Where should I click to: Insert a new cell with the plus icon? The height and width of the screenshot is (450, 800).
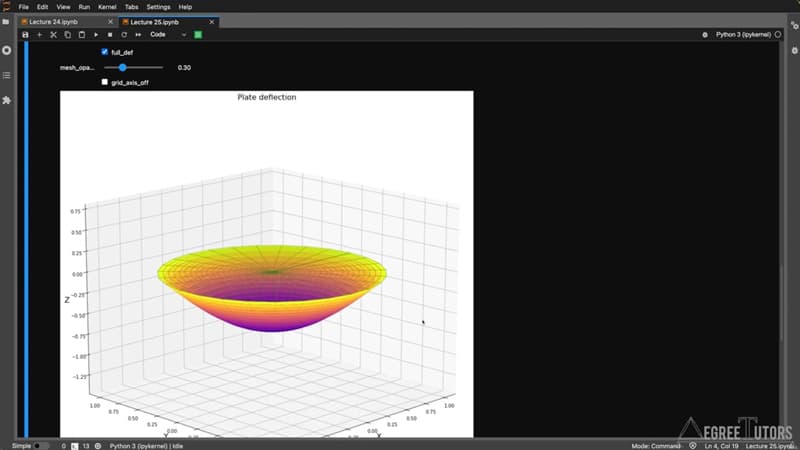39,35
